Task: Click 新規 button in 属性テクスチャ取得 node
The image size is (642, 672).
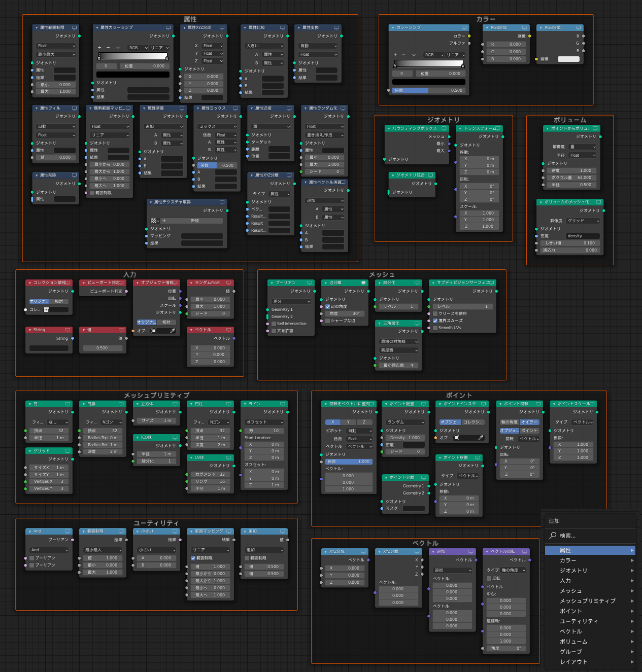Action: 192,221
